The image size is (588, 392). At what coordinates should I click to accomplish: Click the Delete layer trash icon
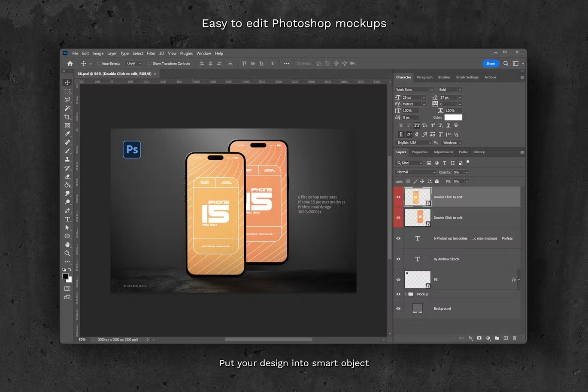514,338
